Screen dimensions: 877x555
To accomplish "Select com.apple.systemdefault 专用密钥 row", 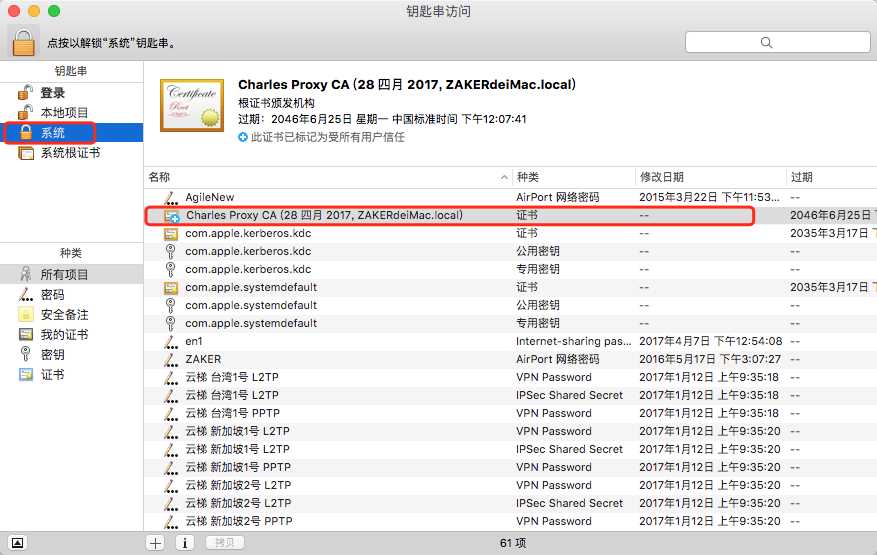I will click(510, 323).
